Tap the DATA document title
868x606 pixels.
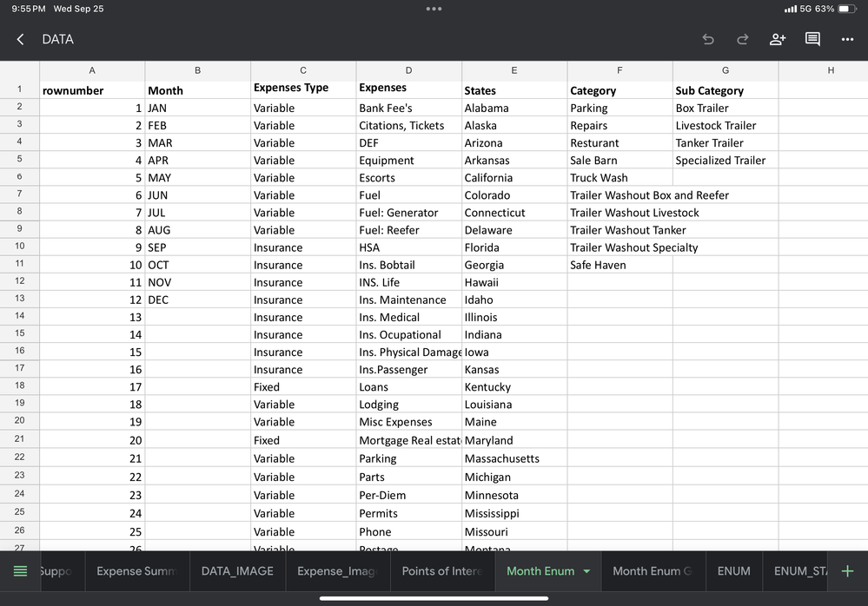[57, 39]
